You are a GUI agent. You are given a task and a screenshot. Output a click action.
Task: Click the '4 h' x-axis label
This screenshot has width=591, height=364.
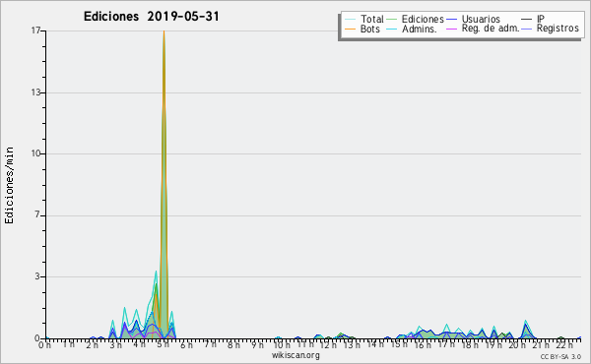coord(139,344)
